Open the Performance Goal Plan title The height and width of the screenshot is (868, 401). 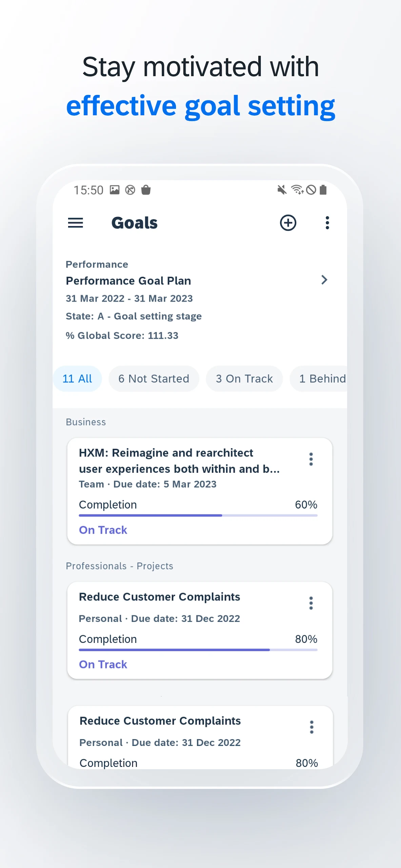click(128, 281)
